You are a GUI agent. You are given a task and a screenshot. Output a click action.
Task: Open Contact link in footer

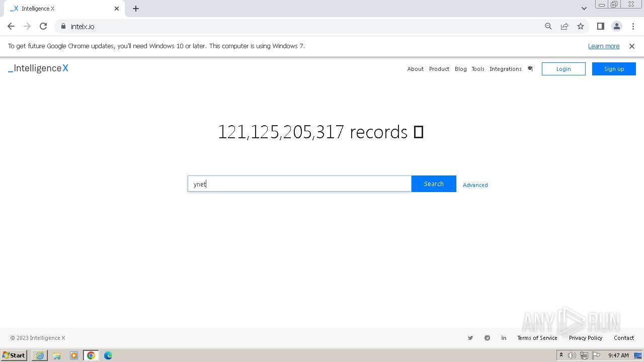[624, 338]
